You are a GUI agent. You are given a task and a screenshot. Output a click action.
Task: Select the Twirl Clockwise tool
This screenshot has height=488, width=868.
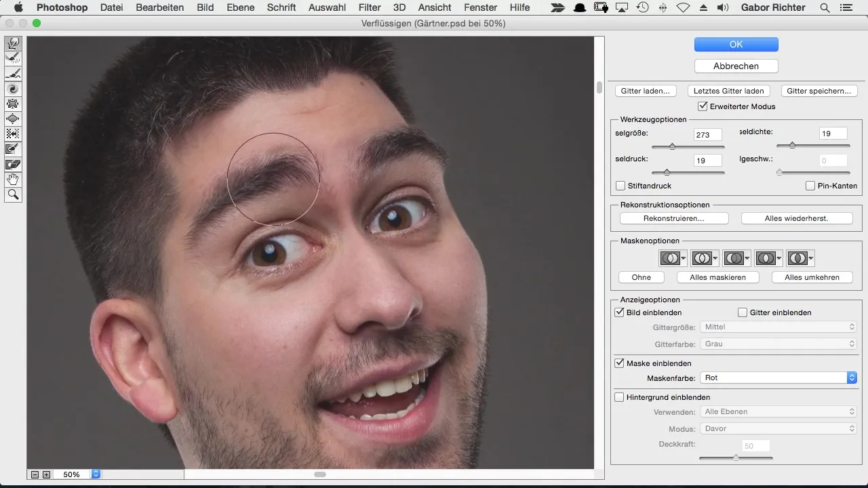[x=13, y=89]
